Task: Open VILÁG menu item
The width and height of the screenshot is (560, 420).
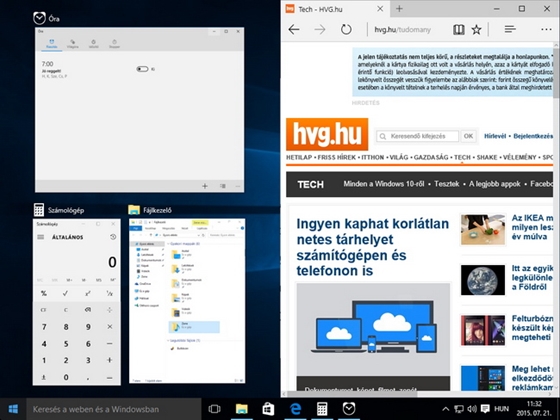Action: tap(399, 157)
